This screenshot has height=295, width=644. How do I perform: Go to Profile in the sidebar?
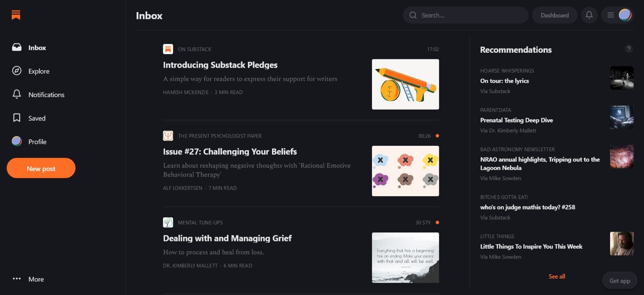(29, 141)
